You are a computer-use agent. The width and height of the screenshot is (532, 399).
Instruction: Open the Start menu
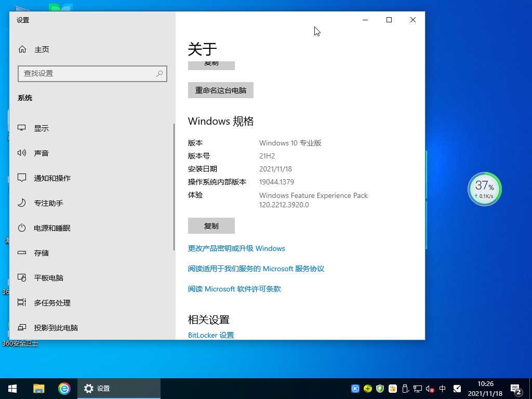(x=12, y=388)
